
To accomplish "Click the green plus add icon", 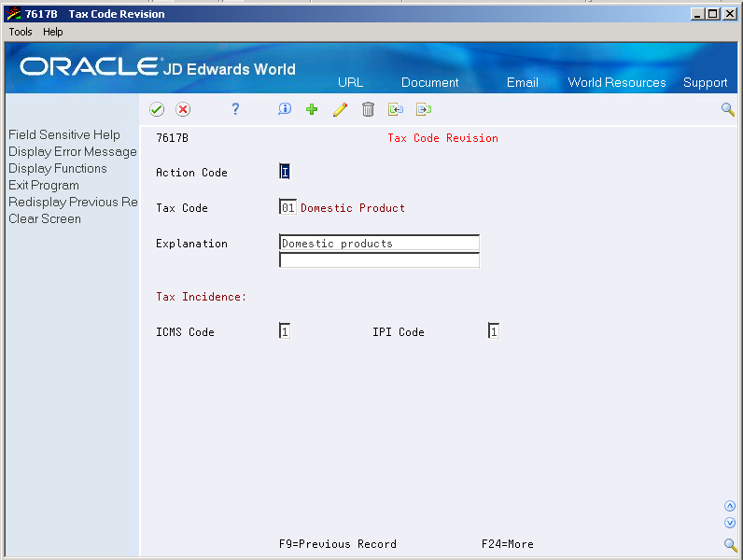I will pyautogui.click(x=312, y=109).
